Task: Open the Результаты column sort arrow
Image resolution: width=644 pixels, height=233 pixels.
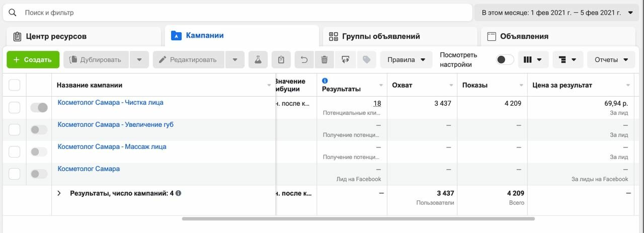Action: pyautogui.click(x=381, y=86)
